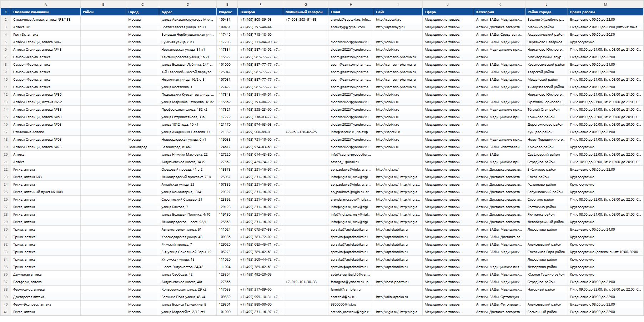Click the 'Время работы' header cell
Image resolution: width=644 pixels, height=322 pixels.
point(605,12)
